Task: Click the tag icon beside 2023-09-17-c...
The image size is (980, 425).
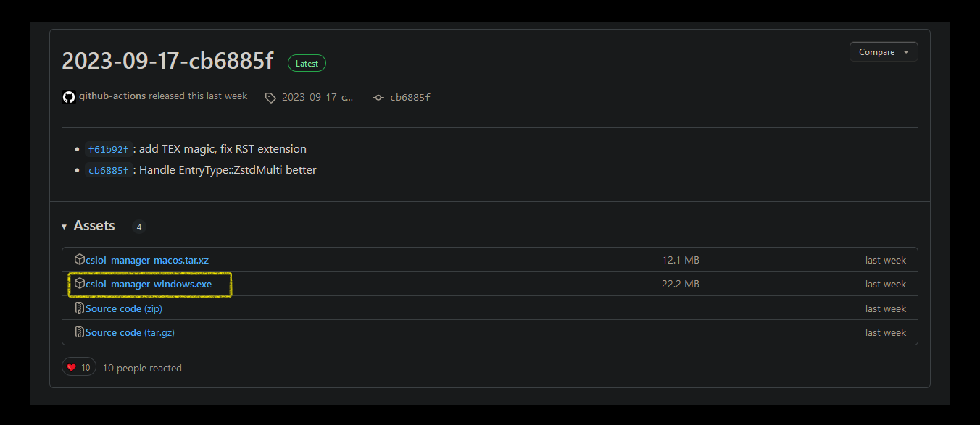Action: (x=270, y=97)
